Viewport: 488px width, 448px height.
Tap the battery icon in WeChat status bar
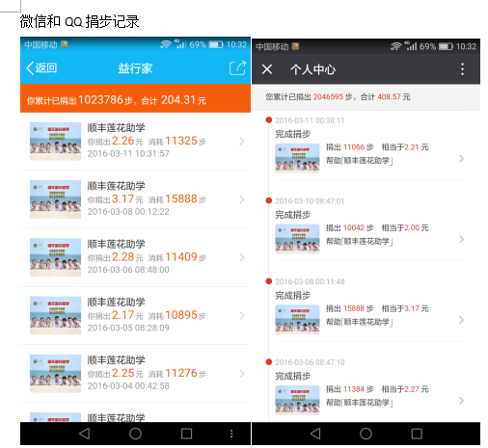point(446,47)
